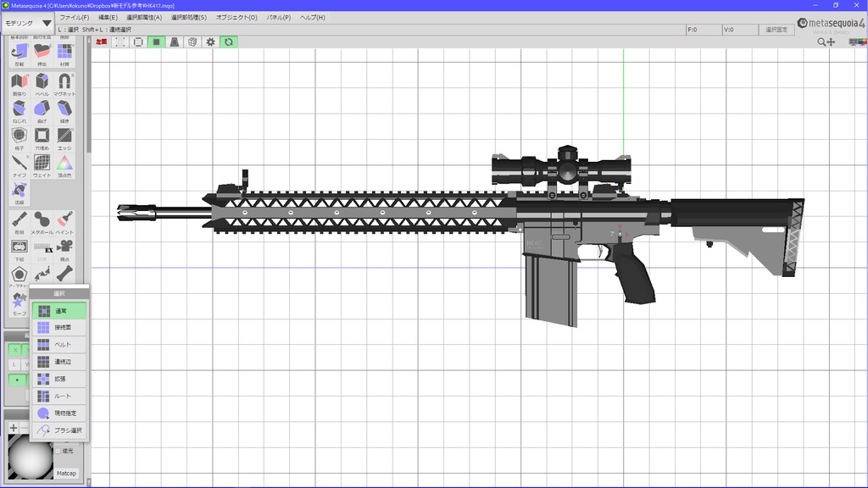The image size is (868, 488).
Task: Select the マグネット (Magnet) tool
Action: click(64, 84)
